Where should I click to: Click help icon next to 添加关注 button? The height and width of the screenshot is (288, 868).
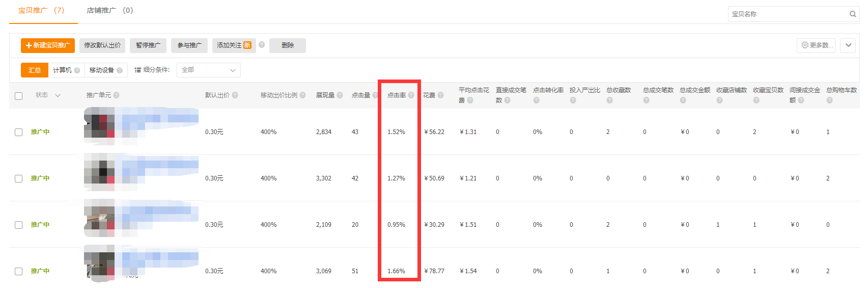262,45
